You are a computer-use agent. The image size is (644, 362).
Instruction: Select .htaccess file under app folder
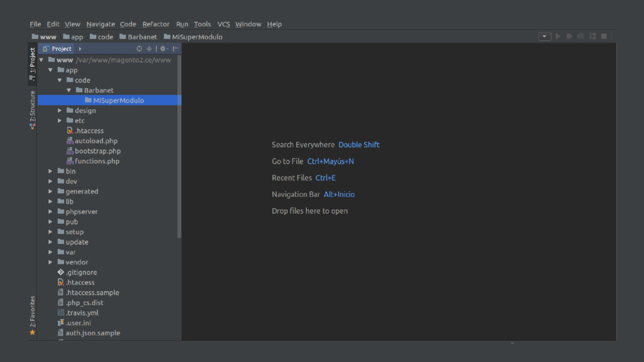pos(85,131)
